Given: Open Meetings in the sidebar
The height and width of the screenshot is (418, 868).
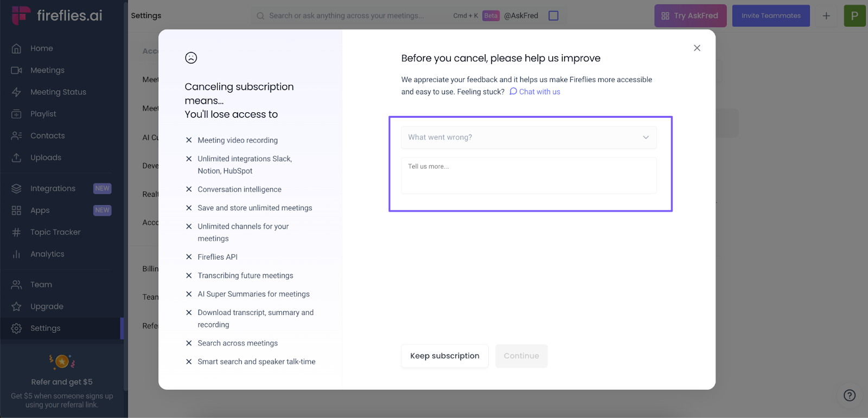Looking at the screenshot, I should click(47, 70).
